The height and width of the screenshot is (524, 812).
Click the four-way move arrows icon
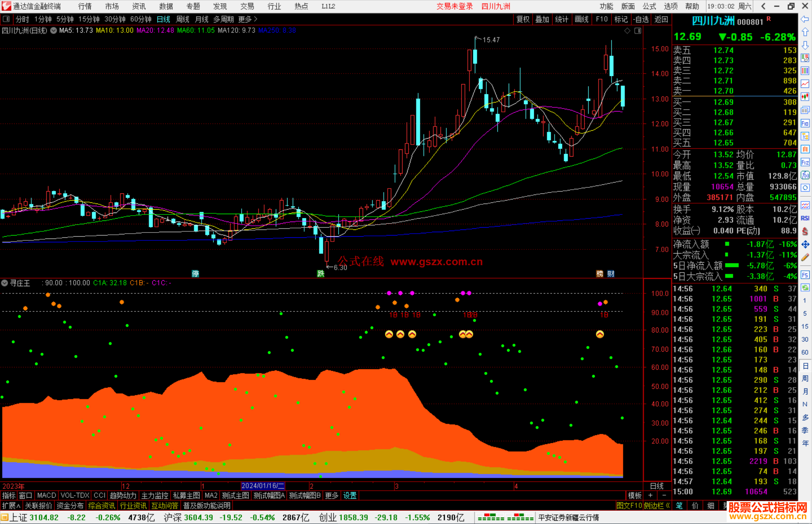click(x=805, y=245)
